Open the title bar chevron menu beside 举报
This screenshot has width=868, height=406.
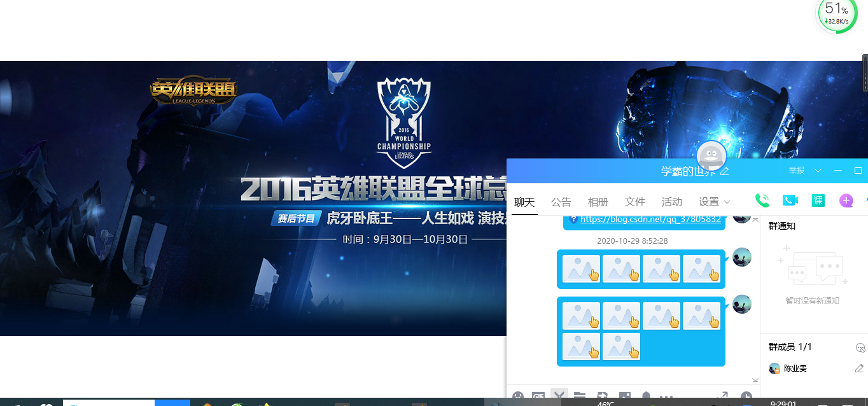click(x=818, y=171)
